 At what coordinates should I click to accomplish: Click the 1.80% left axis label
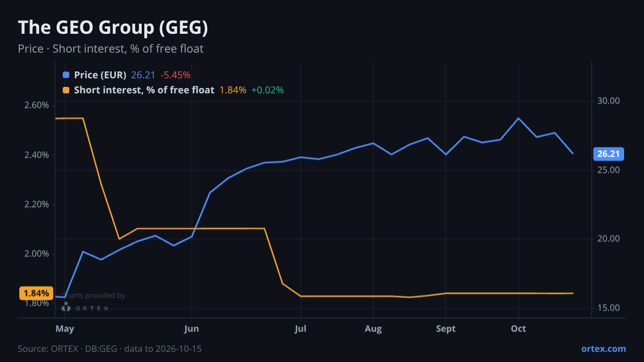pos(36,304)
